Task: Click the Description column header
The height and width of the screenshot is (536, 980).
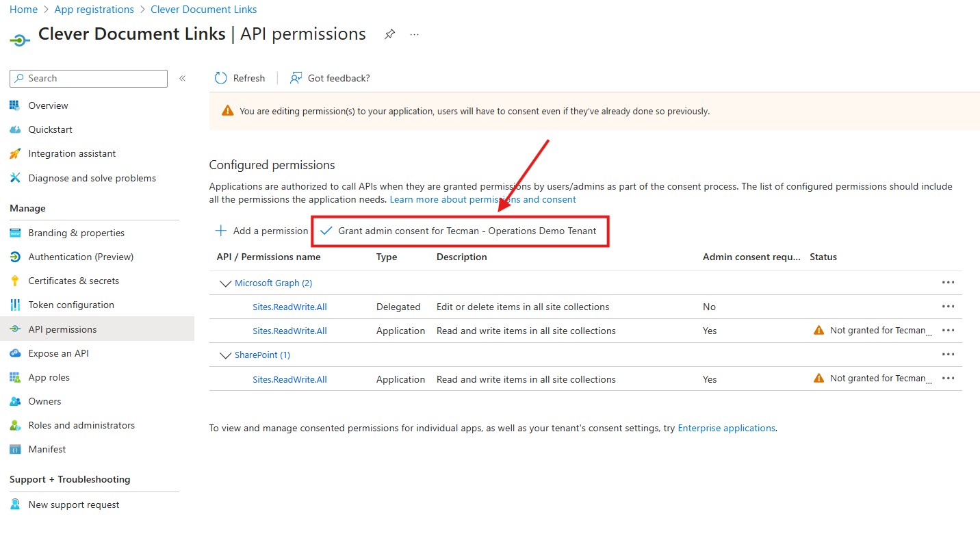Action: pyautogui.click(x=462, y=257)
